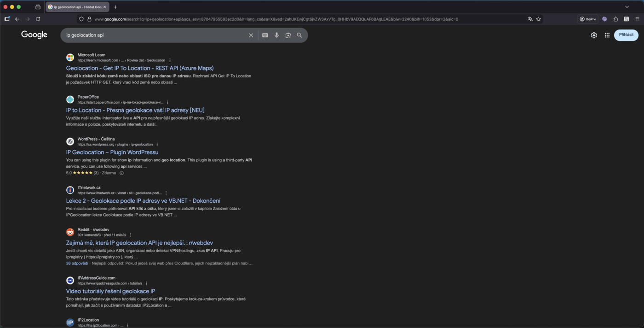Reload the current page
Viewport: 644px width, 328px height.
coord(38,19)
